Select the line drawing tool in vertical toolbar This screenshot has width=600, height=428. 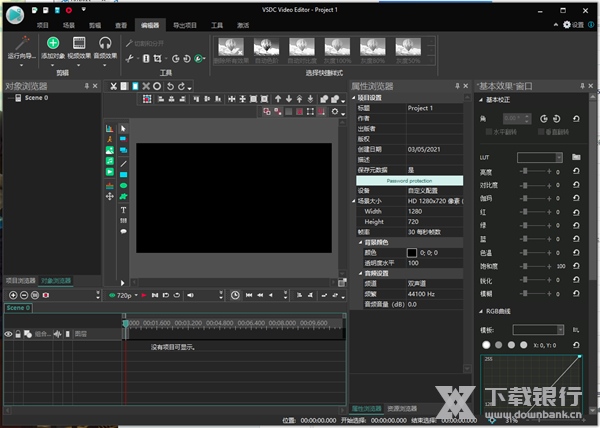124,162
